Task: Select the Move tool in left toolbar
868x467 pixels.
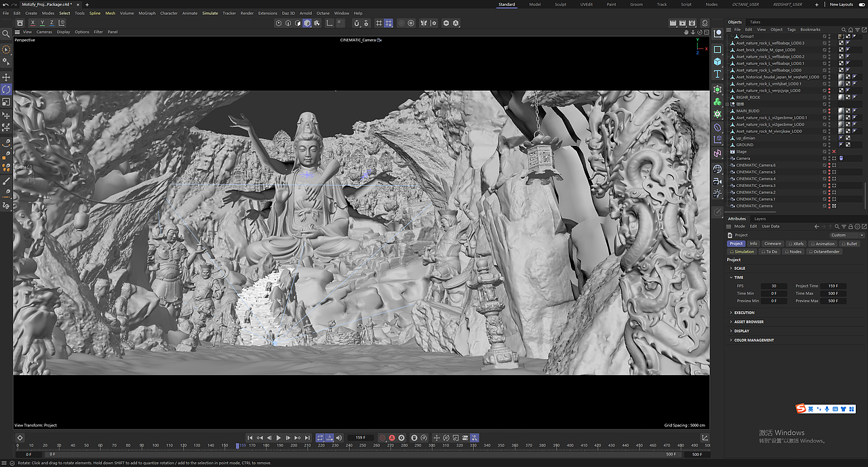Action: pos(7,77)
